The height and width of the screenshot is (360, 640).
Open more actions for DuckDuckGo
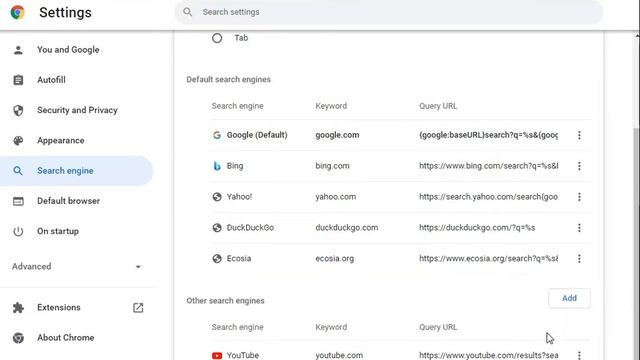coord(579,228)
